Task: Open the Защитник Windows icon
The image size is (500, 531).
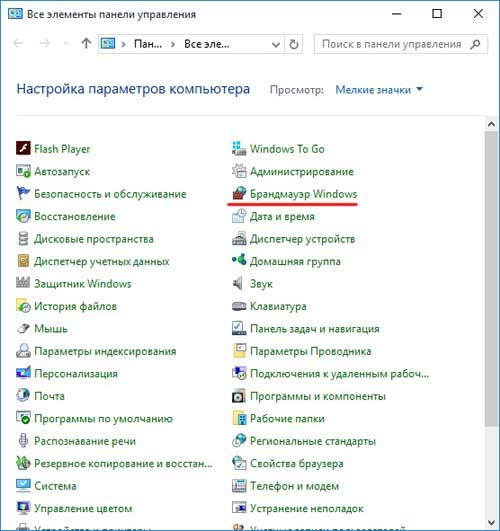Action: pos(23,283)
